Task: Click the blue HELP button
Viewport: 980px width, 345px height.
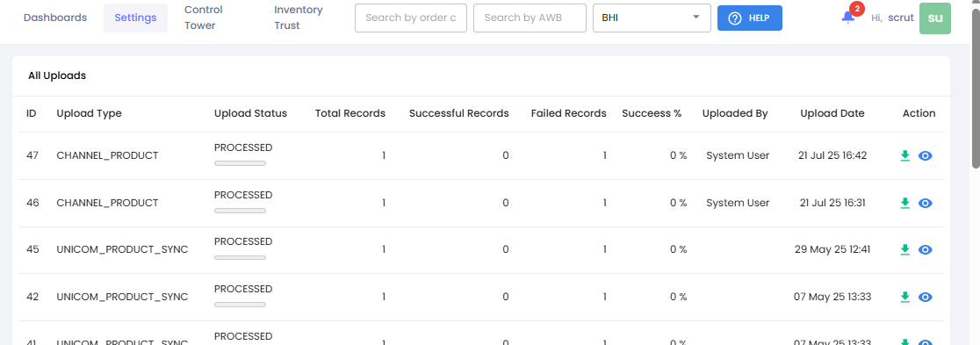Action: tap(749, 18)
